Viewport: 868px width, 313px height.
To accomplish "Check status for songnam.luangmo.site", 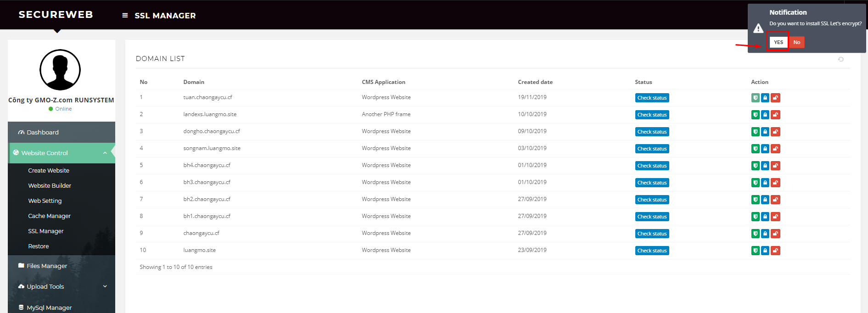I will [x=652, y=149].
